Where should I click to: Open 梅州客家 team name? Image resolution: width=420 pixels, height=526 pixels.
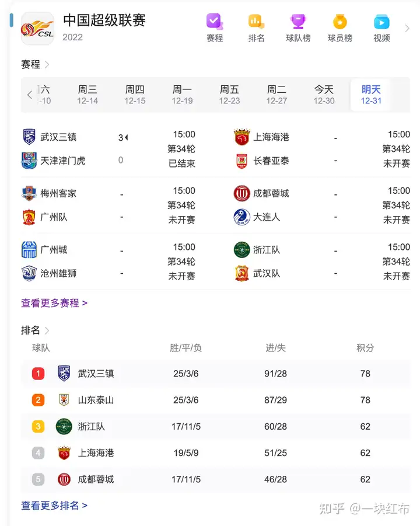58,193
